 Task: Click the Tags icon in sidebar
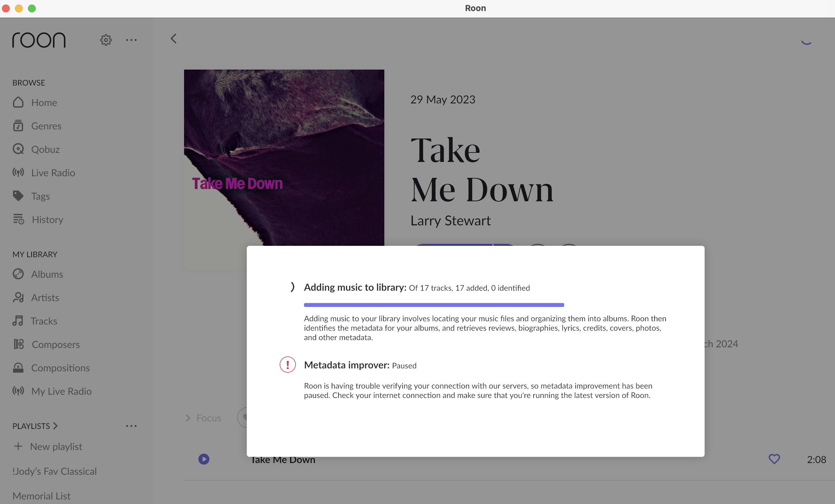pos(18,196)
